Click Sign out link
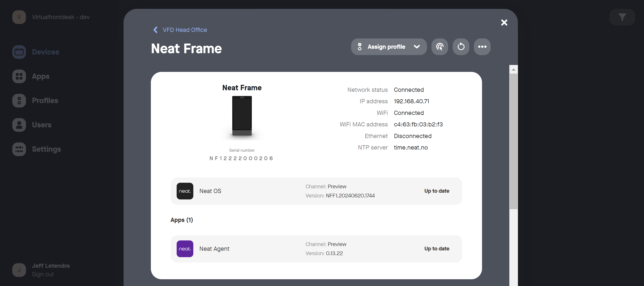644x286 pixels. pyautogui.click(x=43, y=274)
